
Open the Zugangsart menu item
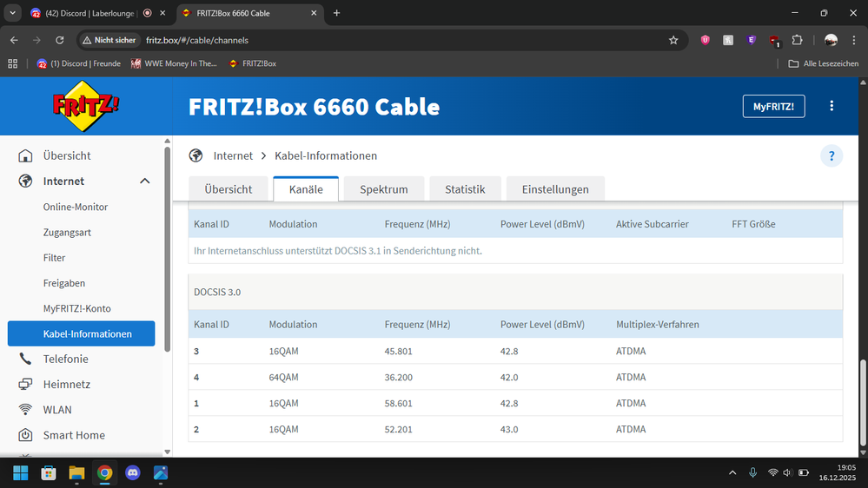click(x=67, y=233)
